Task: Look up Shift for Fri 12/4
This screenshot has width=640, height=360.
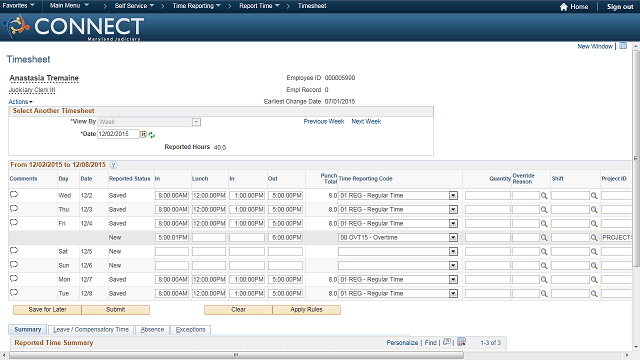Action: click(594, 224)
